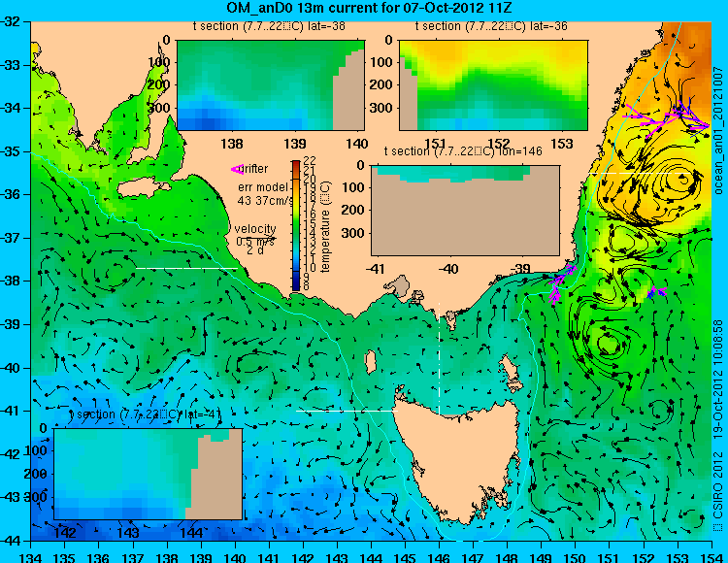Click the "-32" latitude label on the main axis
Screen dimensions: 728x563
tap(10, 21)
